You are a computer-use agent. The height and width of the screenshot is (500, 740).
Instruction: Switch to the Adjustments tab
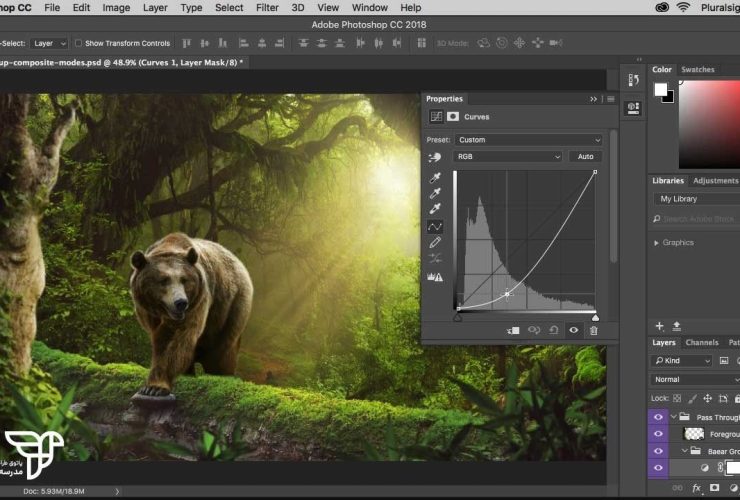(715, 181)
